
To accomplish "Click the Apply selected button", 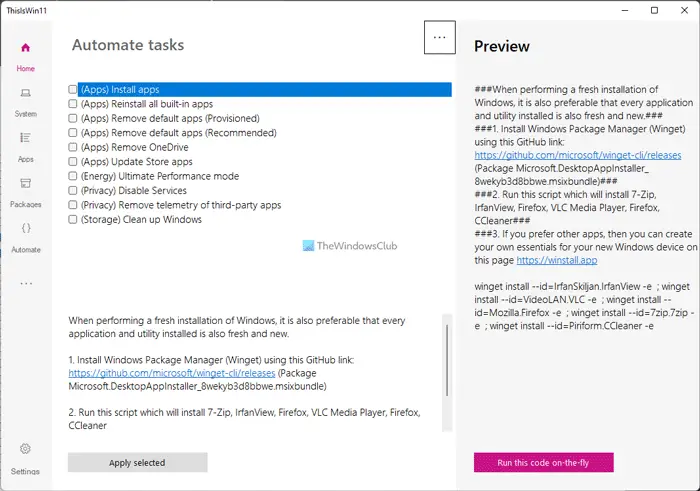I will 137,463.
